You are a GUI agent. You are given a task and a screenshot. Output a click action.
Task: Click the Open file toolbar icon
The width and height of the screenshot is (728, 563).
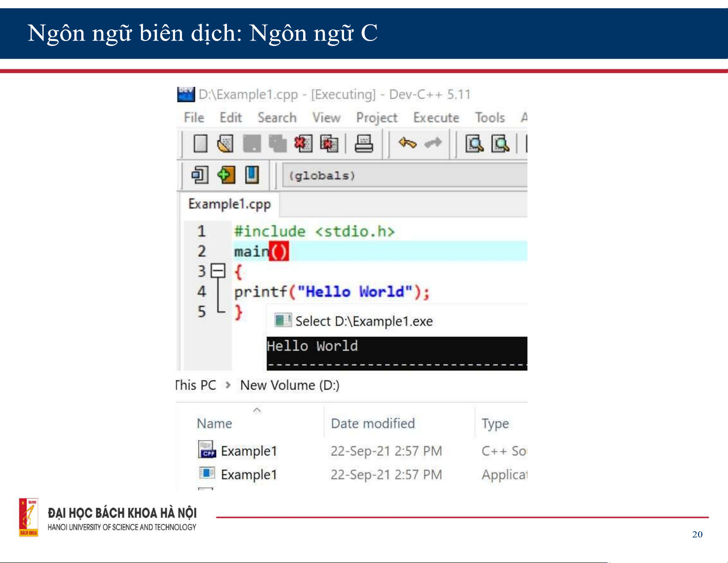point(225,143)
